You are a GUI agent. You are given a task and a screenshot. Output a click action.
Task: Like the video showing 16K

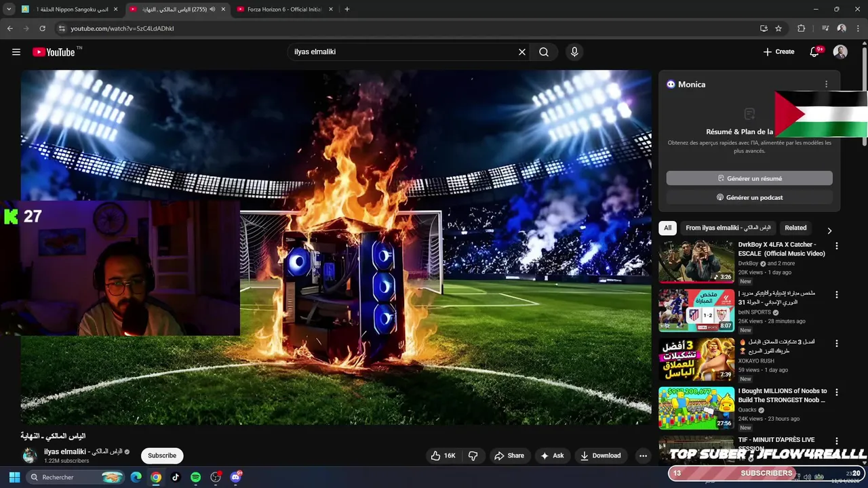pyautogui.click(x=443, y=455)
